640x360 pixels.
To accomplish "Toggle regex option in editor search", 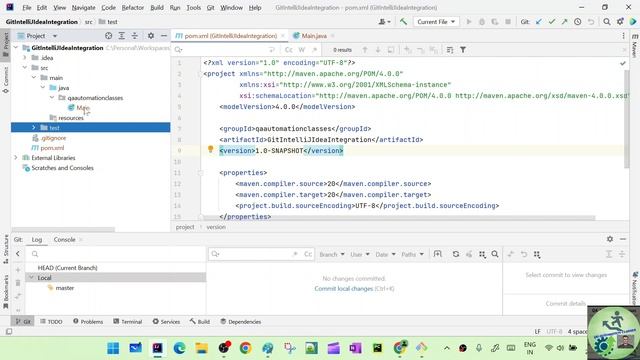I will (x=314, y=50).
